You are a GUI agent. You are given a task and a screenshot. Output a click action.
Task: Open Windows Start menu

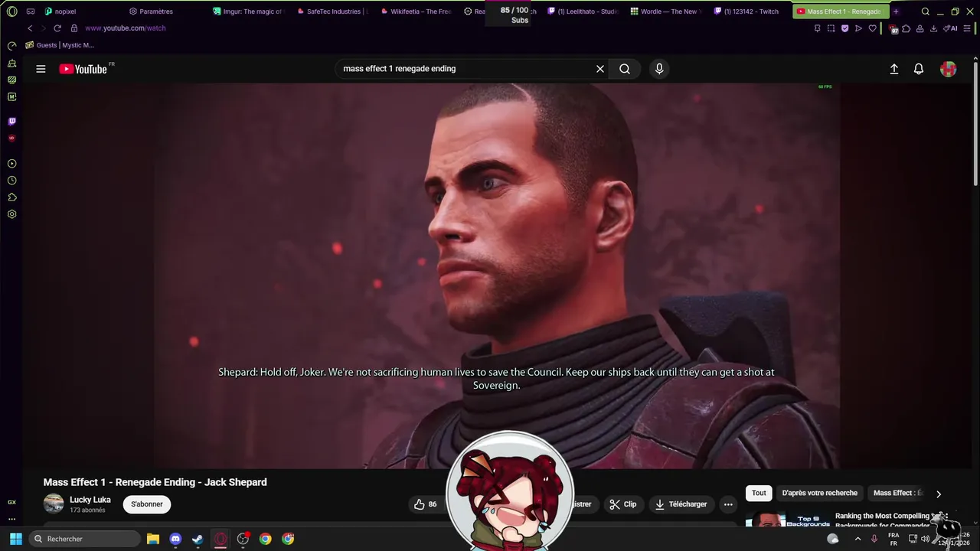(15, 539)
